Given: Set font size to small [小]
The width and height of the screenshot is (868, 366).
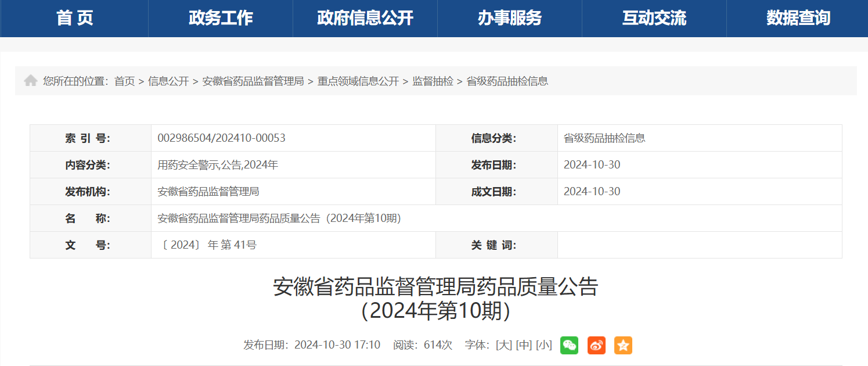Looking at the screenshot, I should coord(543,345).
